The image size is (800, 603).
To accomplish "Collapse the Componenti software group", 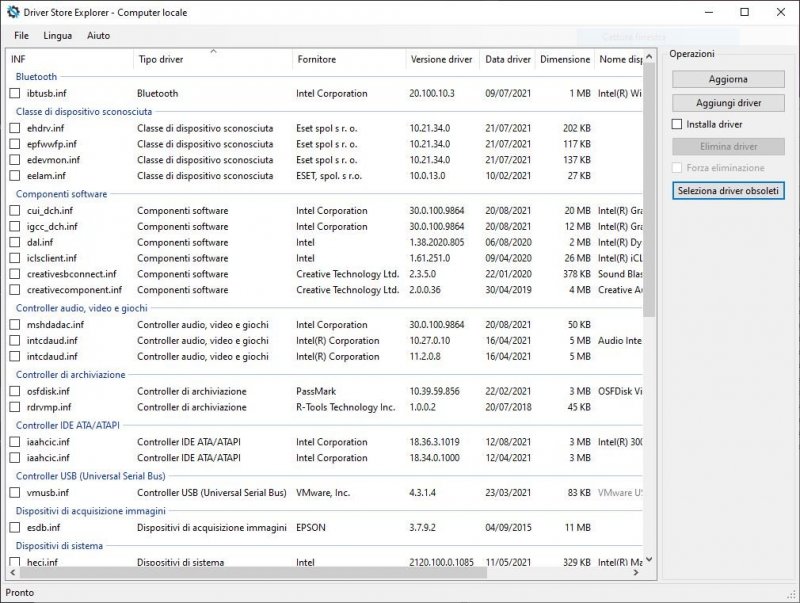I will 61,194.
